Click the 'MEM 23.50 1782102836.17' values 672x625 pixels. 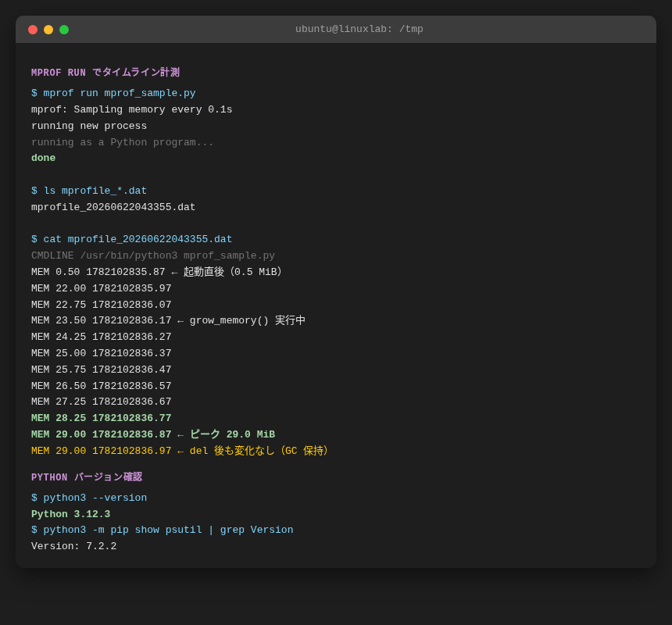tap(101, 320)
